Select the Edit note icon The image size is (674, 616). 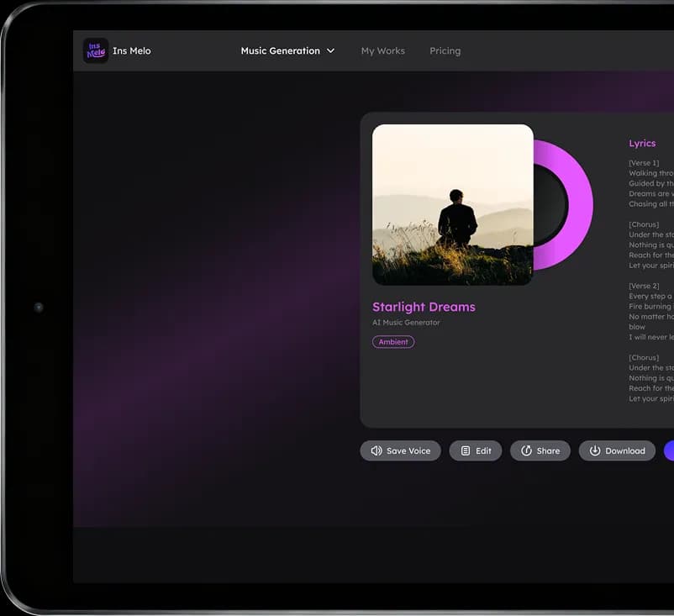(x=466, y=450)
